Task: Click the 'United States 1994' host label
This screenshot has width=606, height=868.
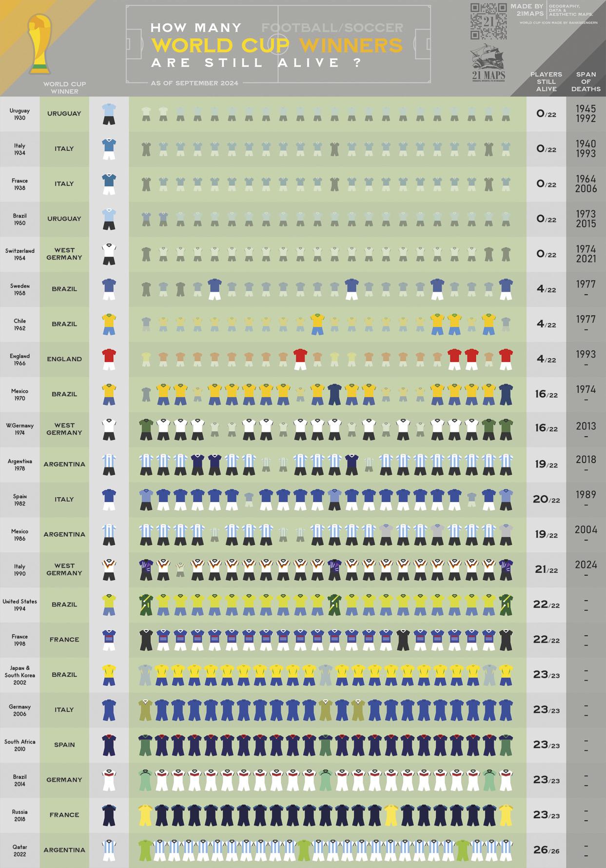Action: point(20,605)
